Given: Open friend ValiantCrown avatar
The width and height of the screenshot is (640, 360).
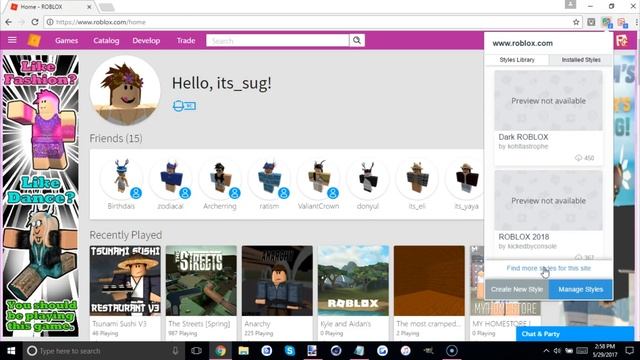Looking at the screenshot, I should tap(318, 179).
